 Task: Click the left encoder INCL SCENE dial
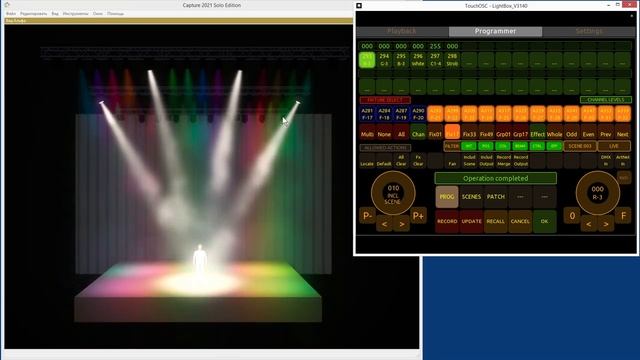(x=393, y=193)
